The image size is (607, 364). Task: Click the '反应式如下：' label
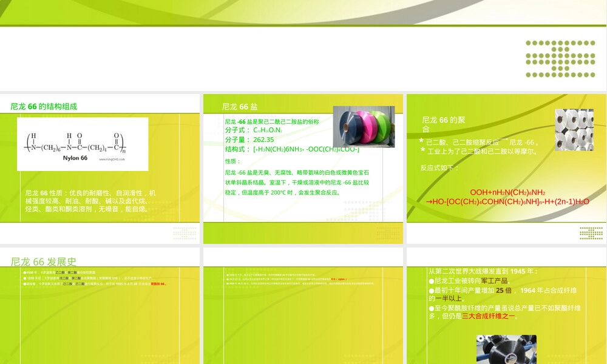(439, 168)
